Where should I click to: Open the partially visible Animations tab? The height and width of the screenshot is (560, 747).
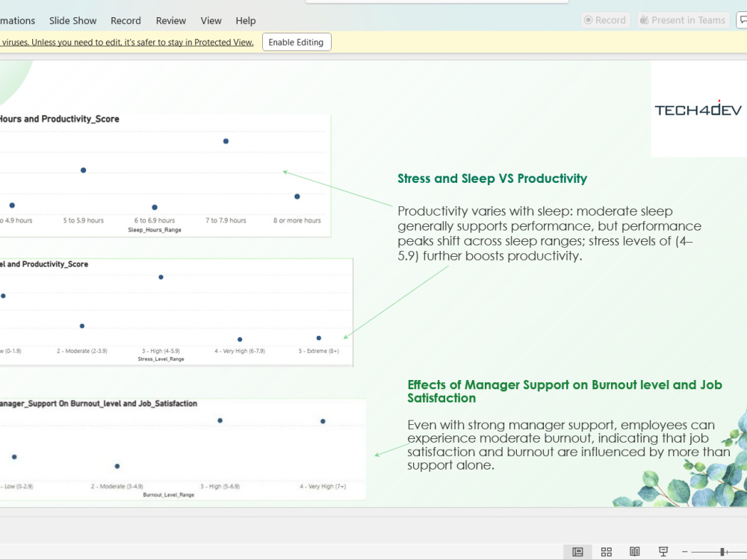coord(18,20)
